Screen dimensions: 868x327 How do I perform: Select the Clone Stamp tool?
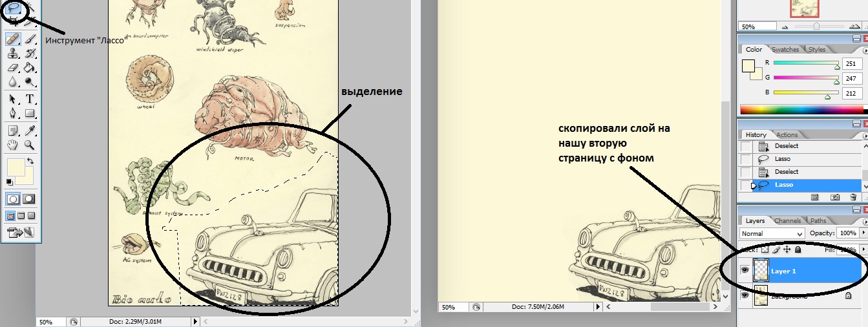pos(12,54)
